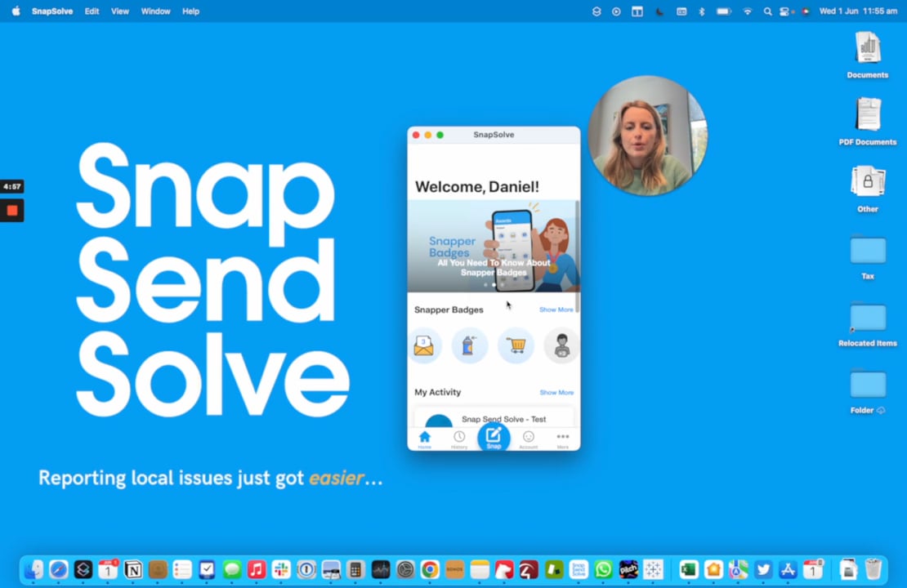Open Pitch from the Dock
Image resolution: width=907 pixels, height=588 pixels.
click(628, 569)
